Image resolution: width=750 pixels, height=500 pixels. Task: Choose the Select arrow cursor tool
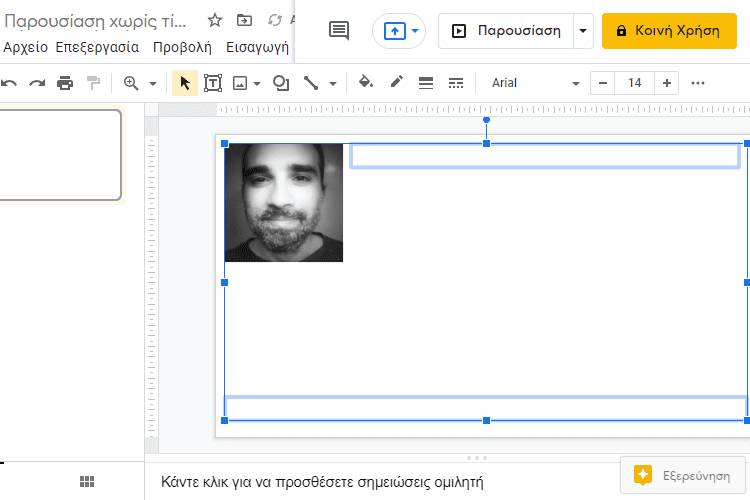coord(185,83)
